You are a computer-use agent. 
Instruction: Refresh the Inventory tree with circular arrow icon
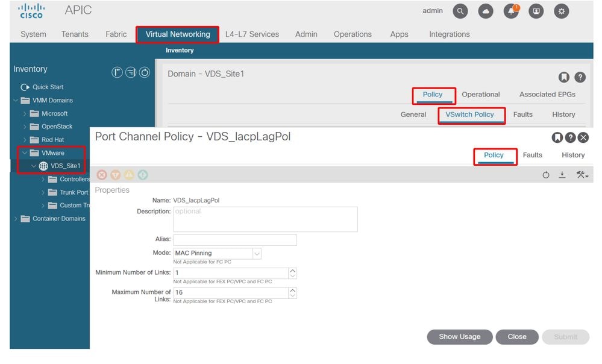pos(145,72)
